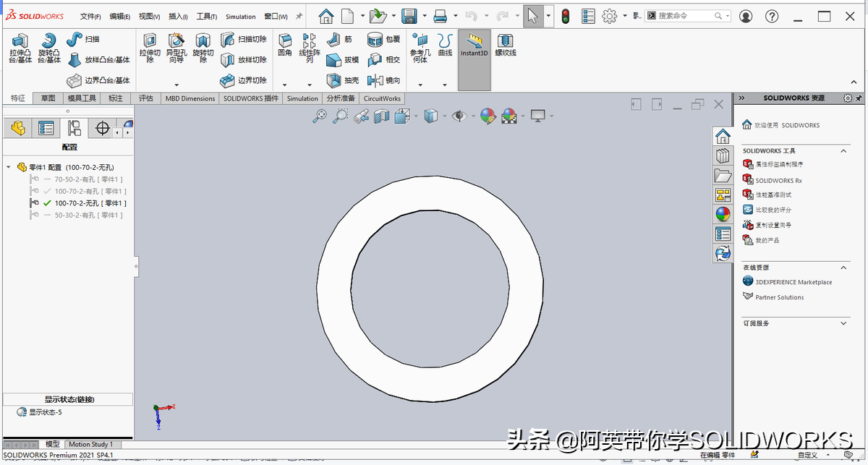Click the Save floppy disk icon
The image size is (868, 465).
(x=409, y=16)
